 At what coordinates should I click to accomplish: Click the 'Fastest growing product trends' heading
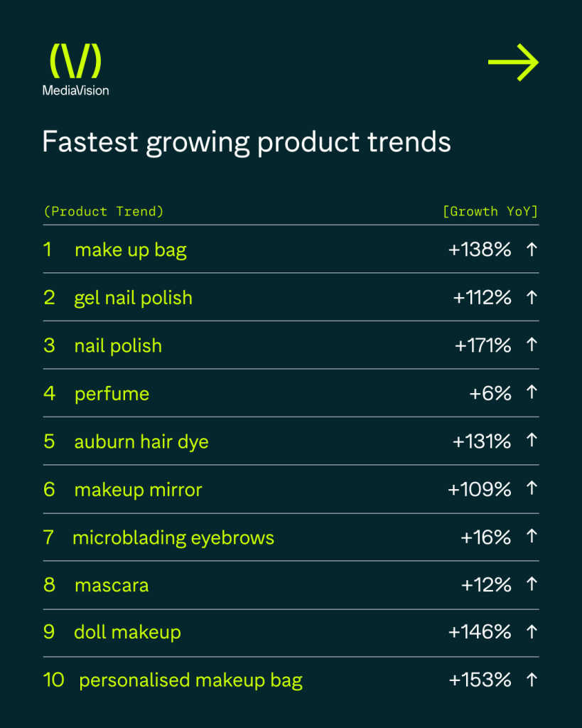click(x=246, y=141)
